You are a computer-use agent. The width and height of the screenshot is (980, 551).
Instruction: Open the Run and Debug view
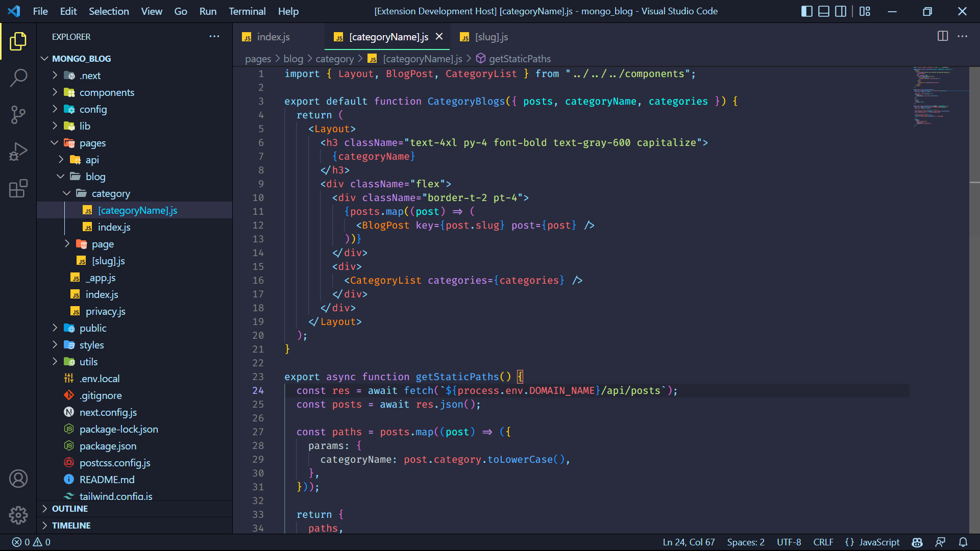coord(18,152)
